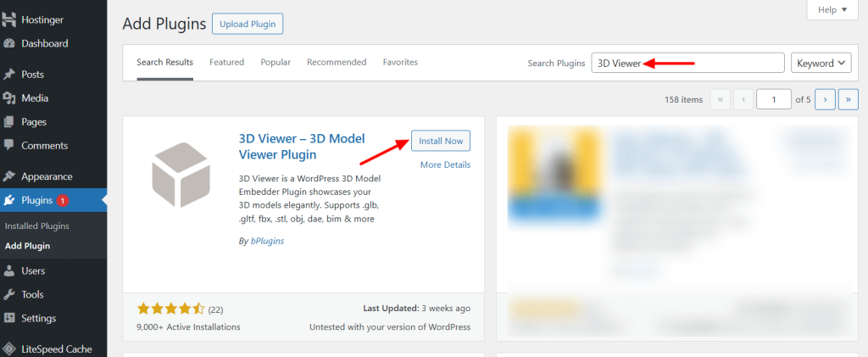868x357 pixels.
Task: Click the Comments bubble icon
Action: (x=8, y=146)
